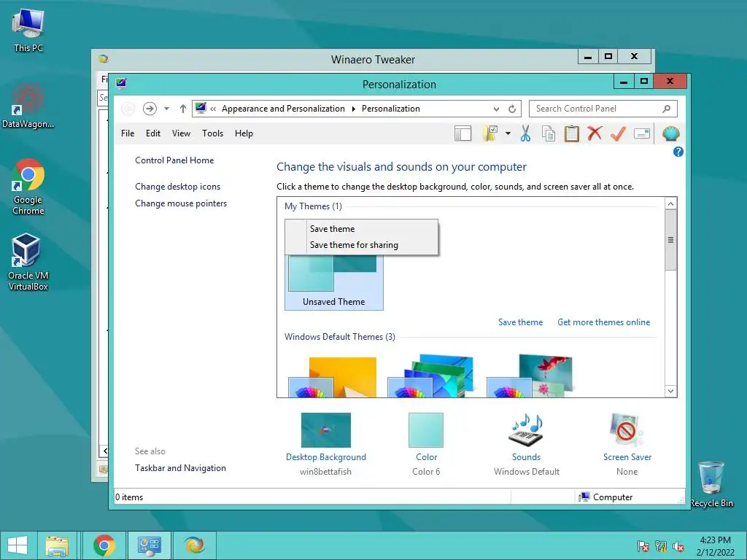Open the File menu
This screenshot has width=747, height=560.
coord(128,133)
